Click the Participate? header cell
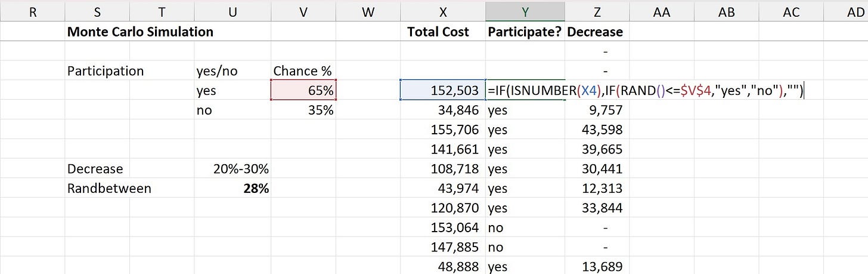Screen dimensions: 868x274 tap(525, 32)
